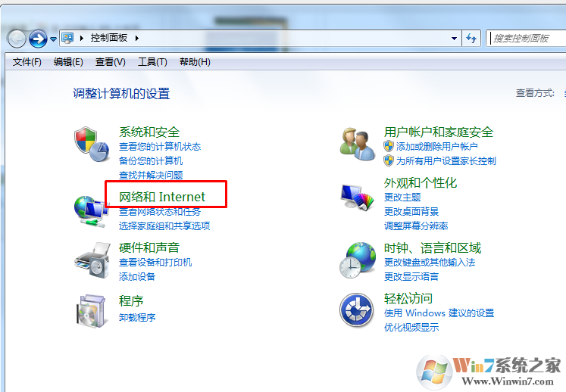
Task: Click the network globe icon
Action: [92, 211]
